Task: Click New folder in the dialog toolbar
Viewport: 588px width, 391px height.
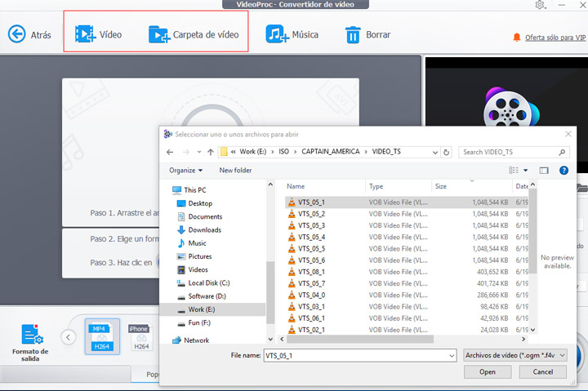Action: coord(235,171)
